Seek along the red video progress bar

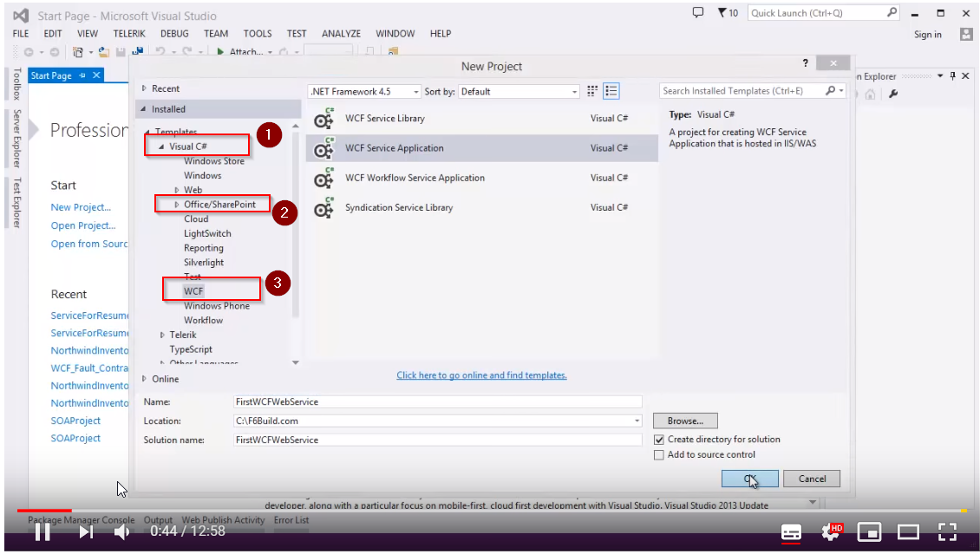[43, 511]
